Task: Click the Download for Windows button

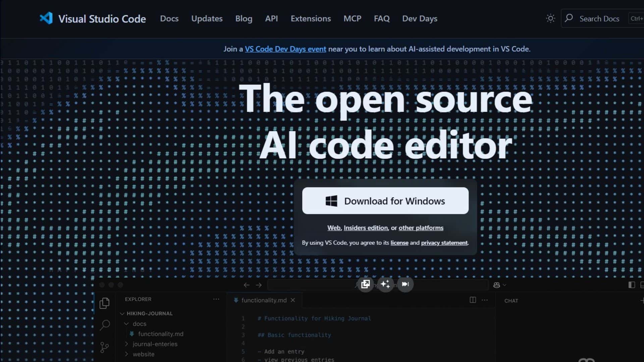Action: 385,201
